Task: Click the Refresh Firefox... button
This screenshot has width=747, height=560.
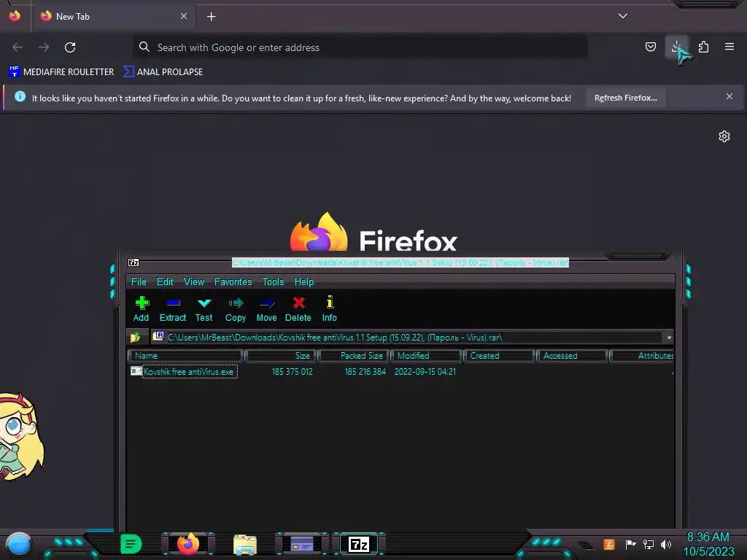Action: click(625, 98)
